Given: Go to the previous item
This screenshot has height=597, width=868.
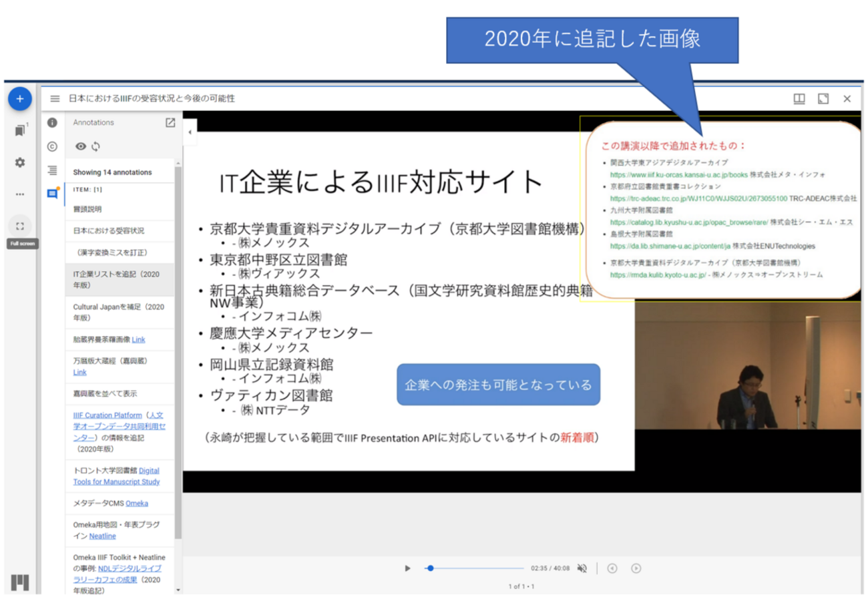Looking at the screenshot, I should tap(612, 568).
